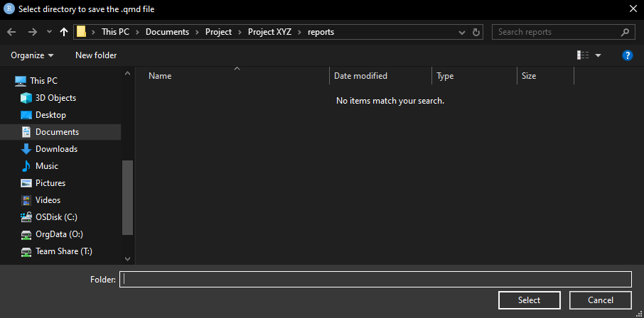Open the view options dropdown arrow

(598, 55)
